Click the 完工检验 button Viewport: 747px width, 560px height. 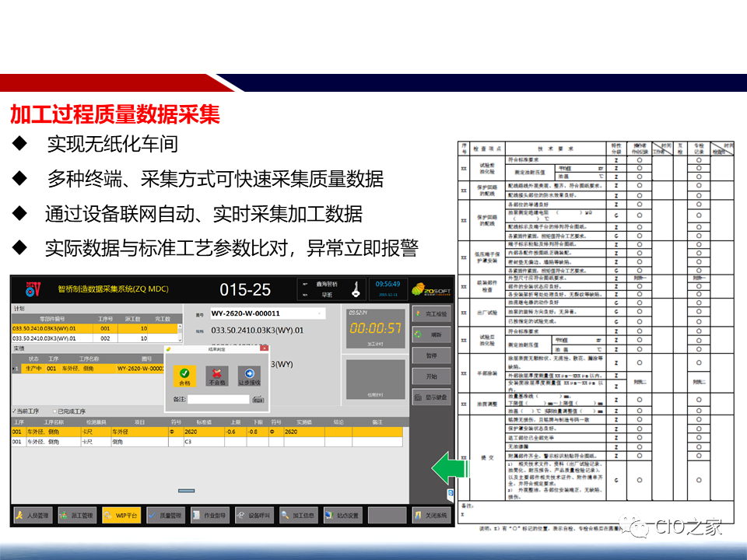pyautogui.click(x=431, y=313)
